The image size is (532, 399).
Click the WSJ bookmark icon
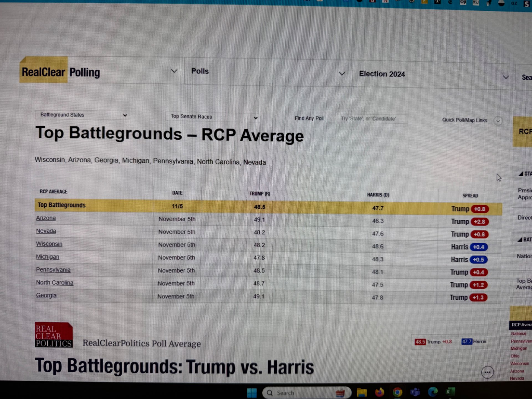click(476, 2)
